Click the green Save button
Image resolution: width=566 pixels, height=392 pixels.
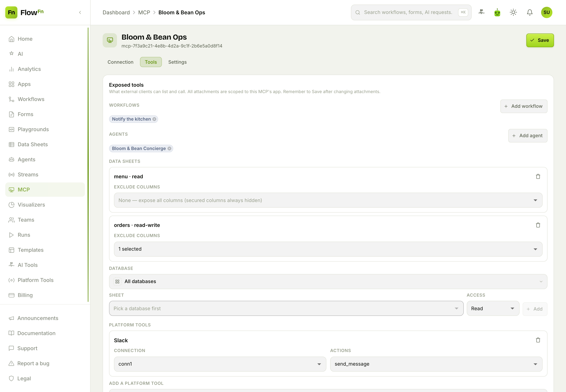click(540, 40)
